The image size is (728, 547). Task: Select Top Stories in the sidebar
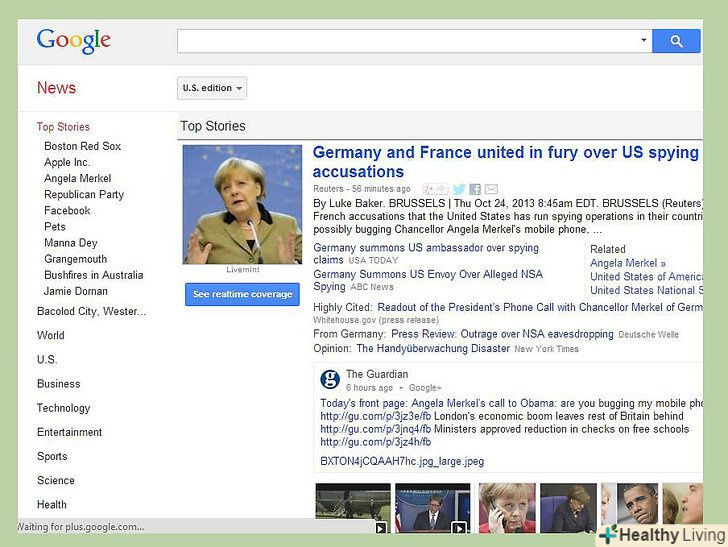coord(63,127)
